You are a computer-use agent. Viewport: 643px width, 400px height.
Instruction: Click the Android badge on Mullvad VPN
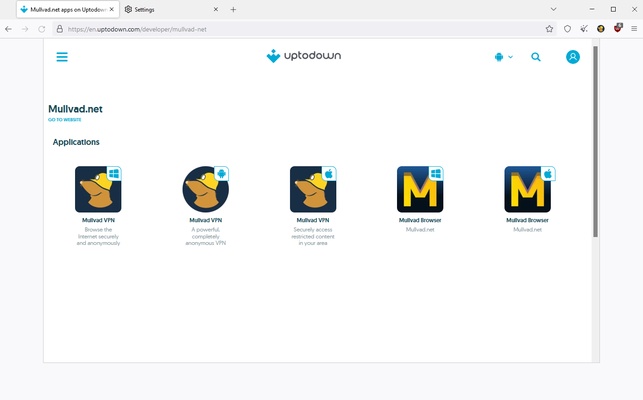(221, 174)
